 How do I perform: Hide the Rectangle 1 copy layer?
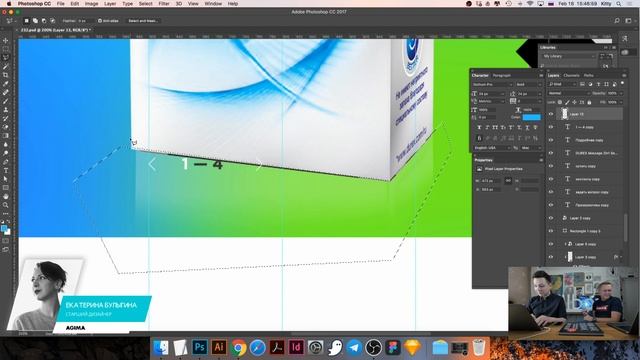551,231
